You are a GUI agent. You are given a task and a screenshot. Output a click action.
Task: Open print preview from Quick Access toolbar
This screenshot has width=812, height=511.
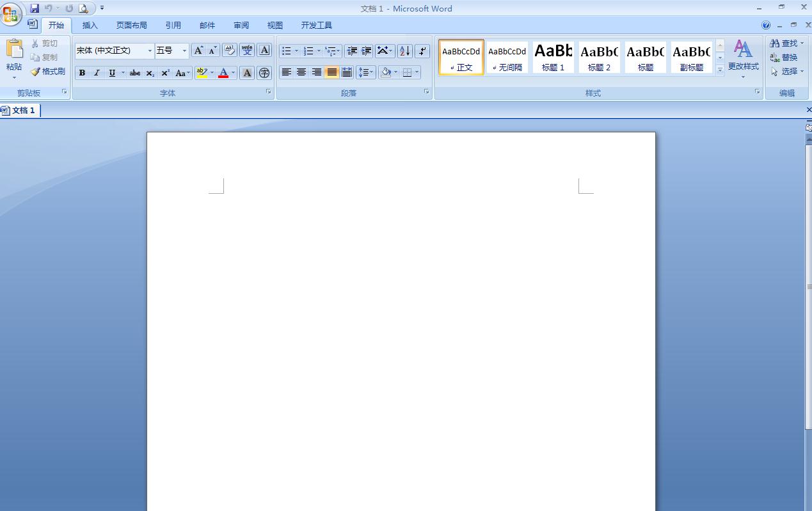pos(83,8)
